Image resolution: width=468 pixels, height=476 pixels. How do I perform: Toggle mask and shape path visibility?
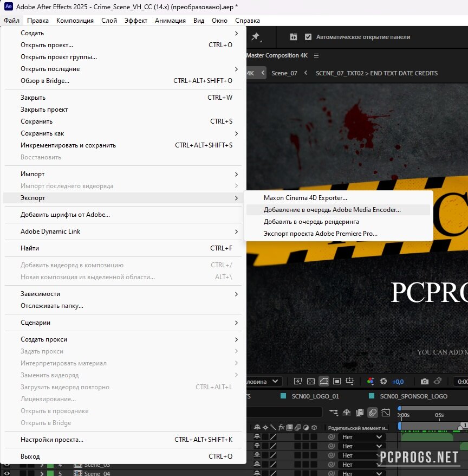point(324,382)
